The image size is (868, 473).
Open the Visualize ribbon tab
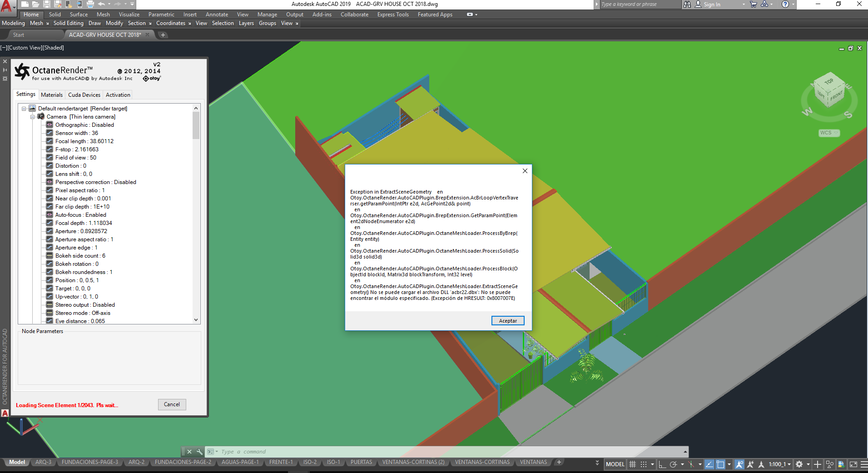click(x=129, y=15)
